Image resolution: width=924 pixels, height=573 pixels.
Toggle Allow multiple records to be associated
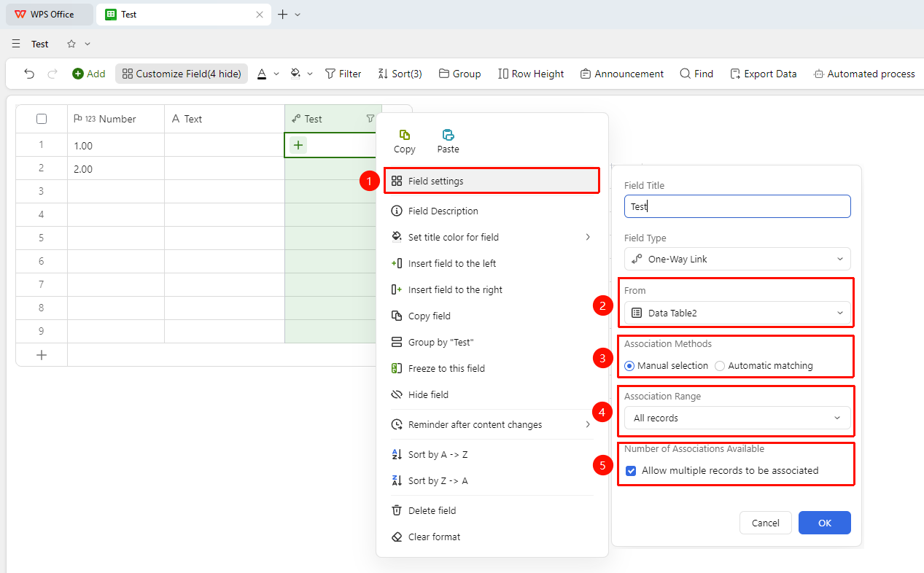[x=631, y=471]
